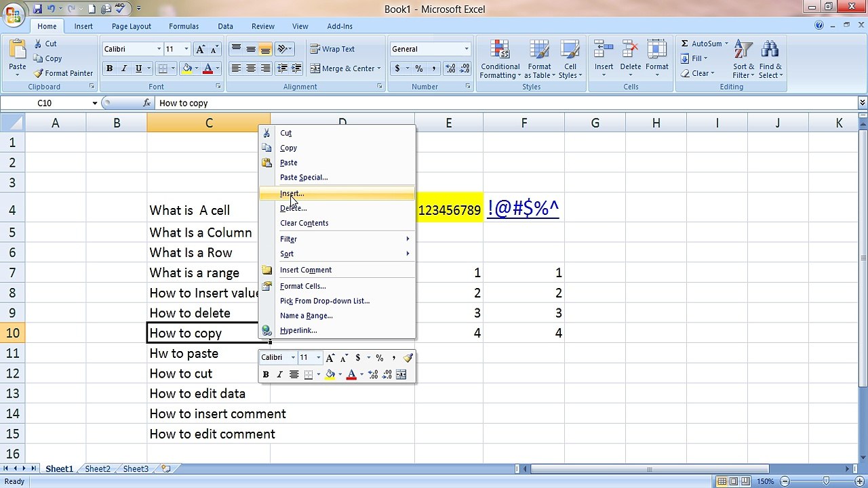Screen dimensions: 868x488
Task: Open General number format dropdown
Action: pos(466,49)
